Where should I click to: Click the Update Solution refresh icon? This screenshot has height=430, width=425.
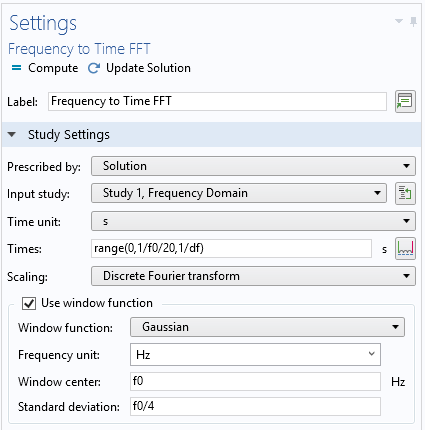pos(94,68)
